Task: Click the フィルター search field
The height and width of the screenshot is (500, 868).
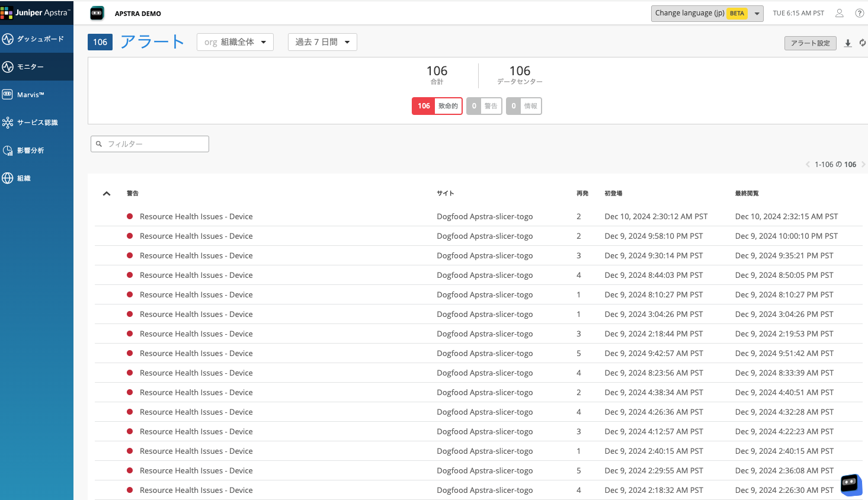Action: 150,144
